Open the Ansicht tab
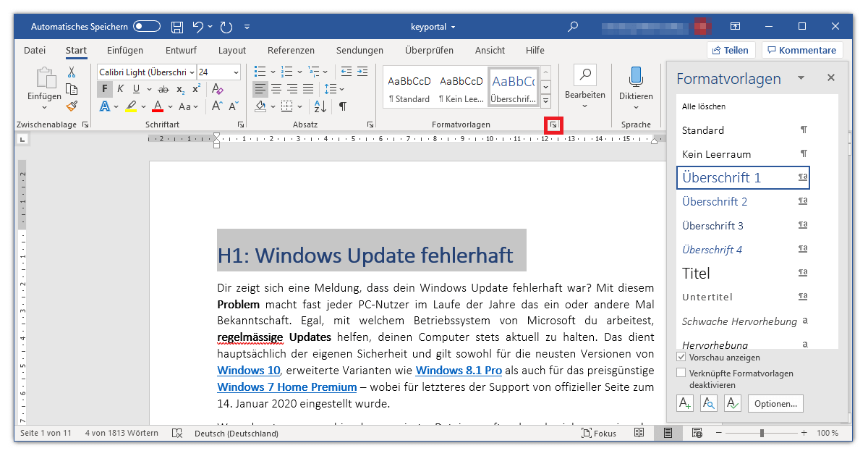The image size is (868, 456). click(490, 50)
